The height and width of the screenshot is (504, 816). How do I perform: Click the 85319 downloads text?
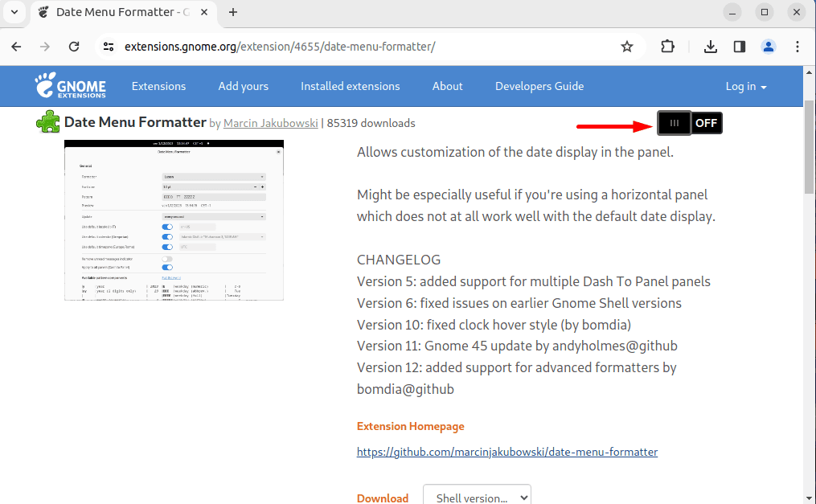[x=371, y=123]
